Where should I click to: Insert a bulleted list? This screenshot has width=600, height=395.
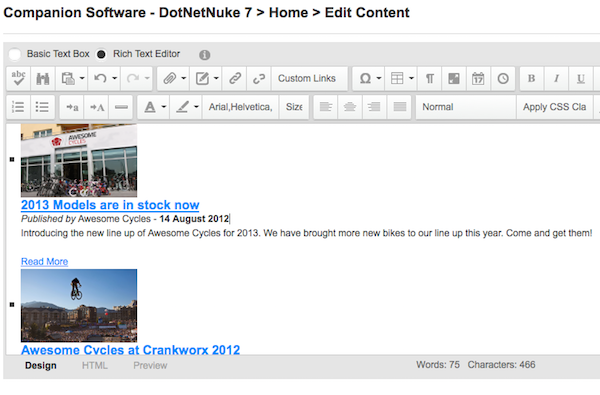(x=42, y=107)
